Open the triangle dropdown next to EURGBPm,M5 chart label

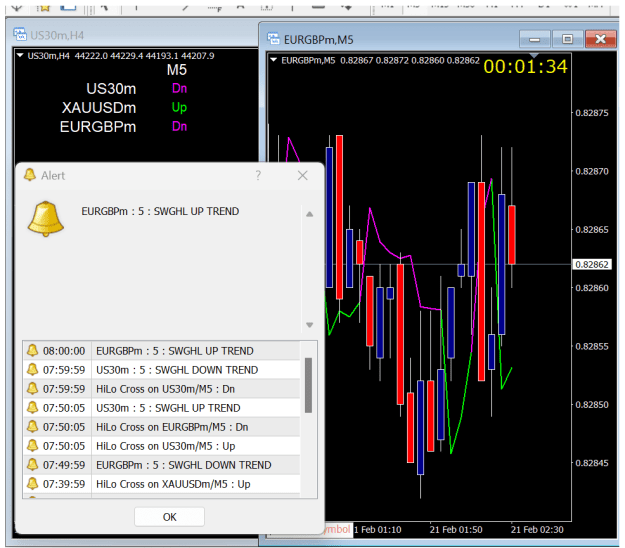tap(273, 60)
